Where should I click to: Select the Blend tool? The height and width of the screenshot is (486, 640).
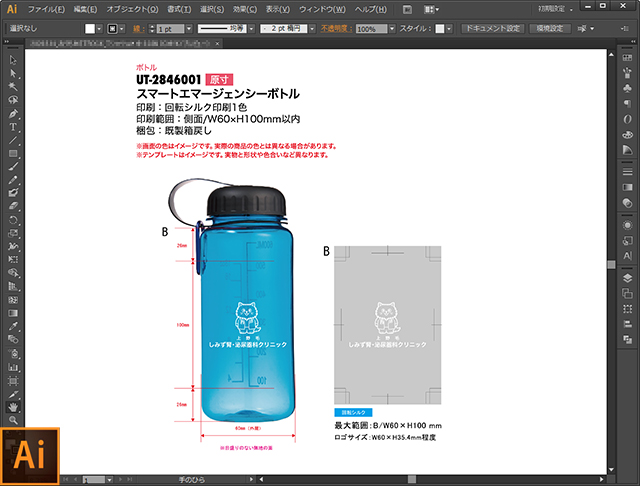point(13,340)
